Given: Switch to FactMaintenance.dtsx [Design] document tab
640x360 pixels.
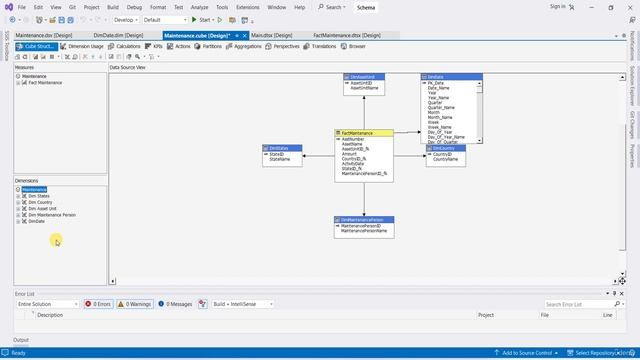Looking at the screenshot, I should click(x=347, y=36).
